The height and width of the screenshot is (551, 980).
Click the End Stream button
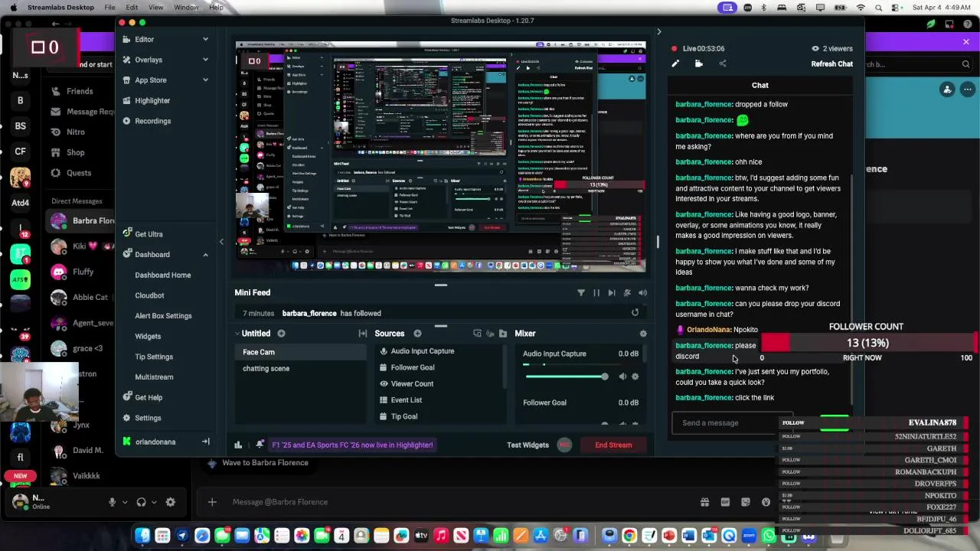[x=613, y=445]
